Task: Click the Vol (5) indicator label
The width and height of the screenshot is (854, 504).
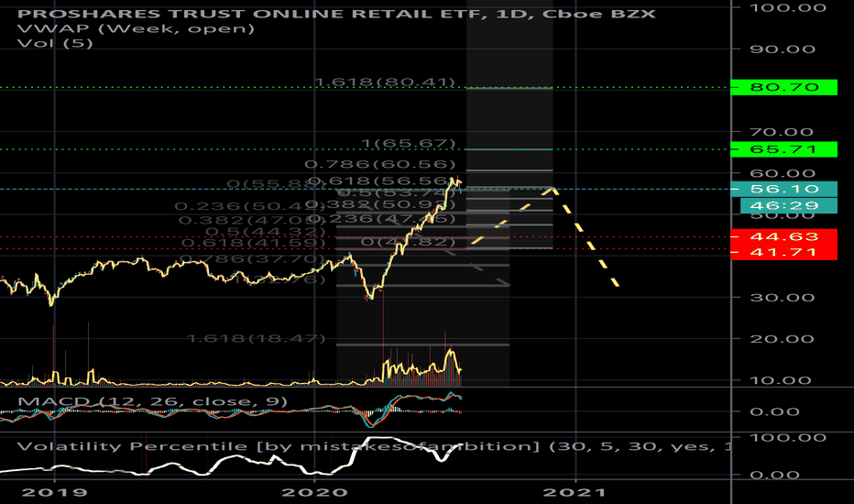Action: point(55,43)
